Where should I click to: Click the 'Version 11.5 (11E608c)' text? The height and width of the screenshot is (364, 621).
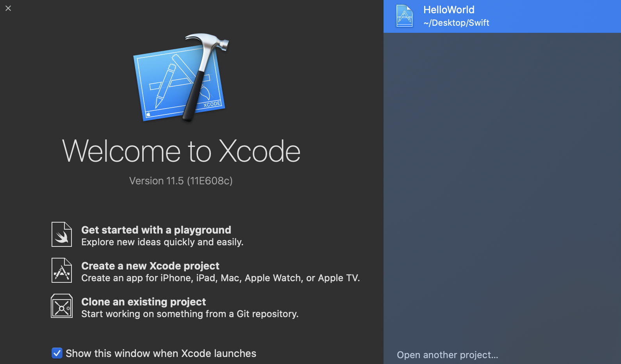point(181,181)
